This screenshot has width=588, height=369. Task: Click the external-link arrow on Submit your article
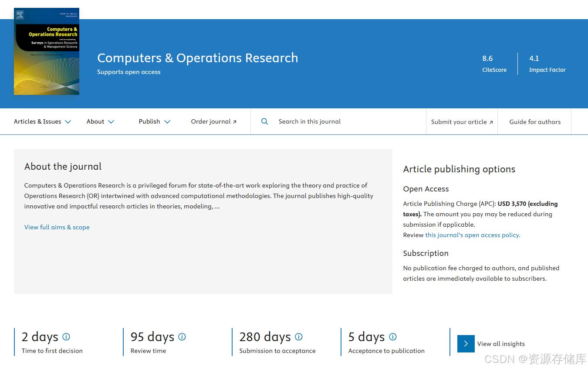[x=491, y=121]
